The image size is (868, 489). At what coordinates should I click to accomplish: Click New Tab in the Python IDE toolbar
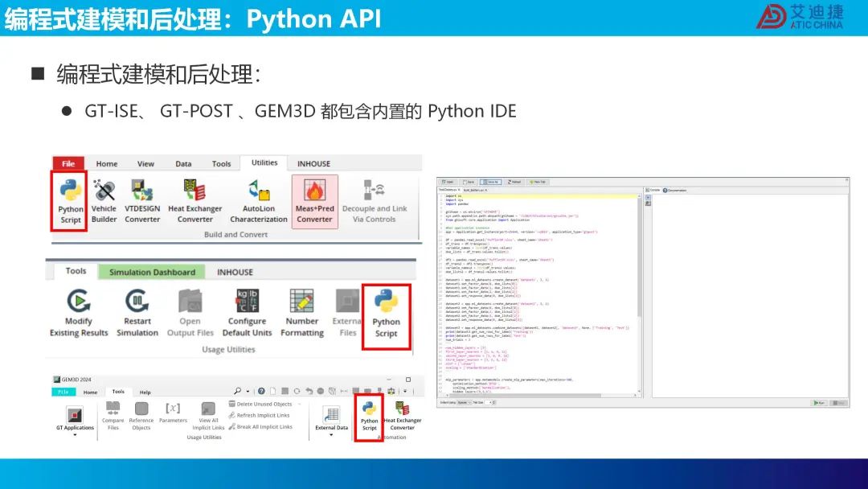(x=538, y=182)
